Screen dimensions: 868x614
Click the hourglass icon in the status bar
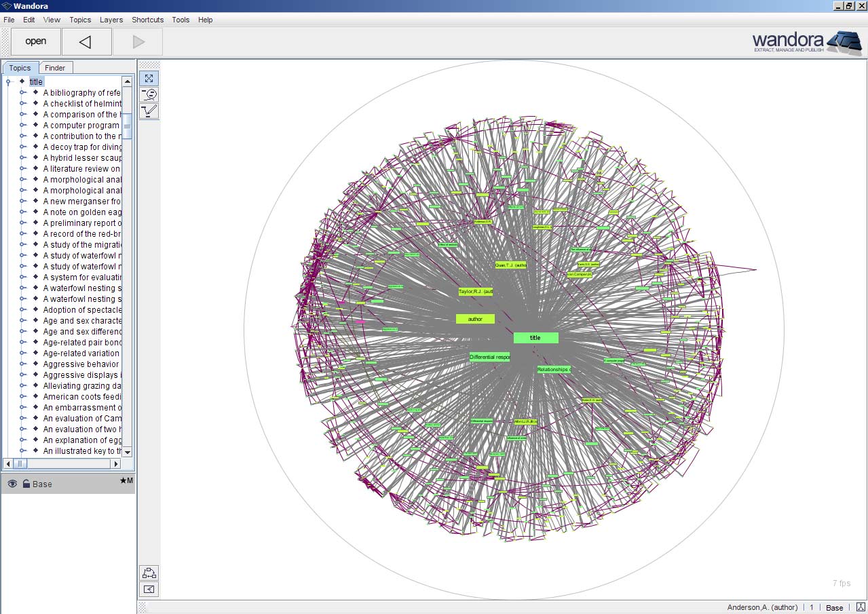coord(861,607)
